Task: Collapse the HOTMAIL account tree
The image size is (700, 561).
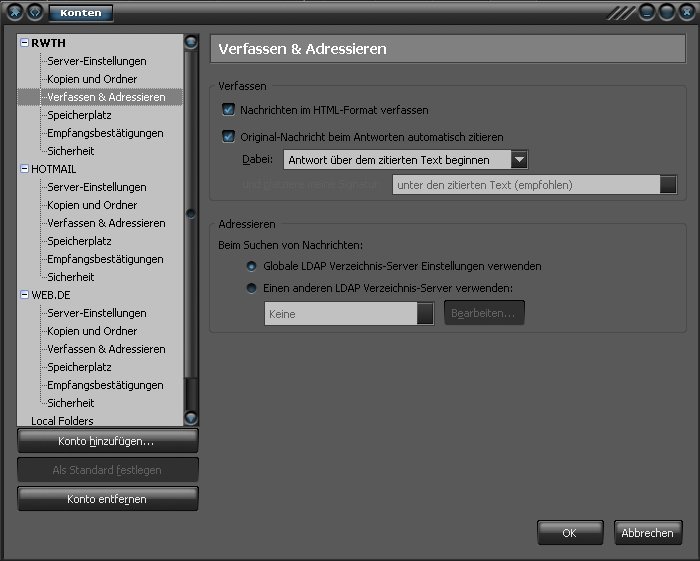Action: coord(25,169)
